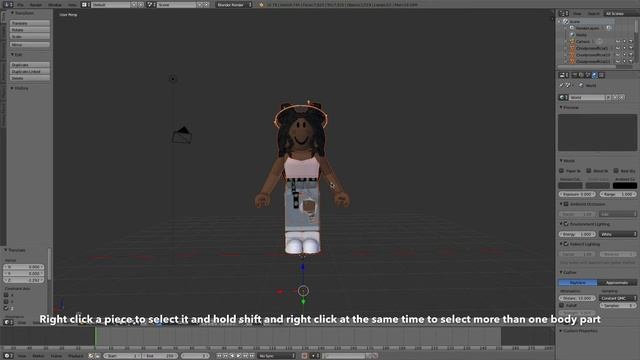The image size is (640, 360).
Task: Collapse the Gather panel
Action: pyautogui.click(x=568, y=272)
